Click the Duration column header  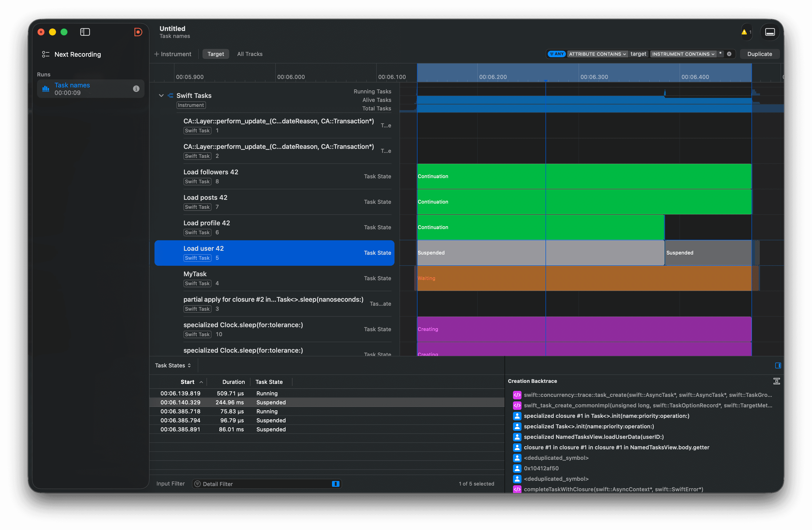click(233, 382)
